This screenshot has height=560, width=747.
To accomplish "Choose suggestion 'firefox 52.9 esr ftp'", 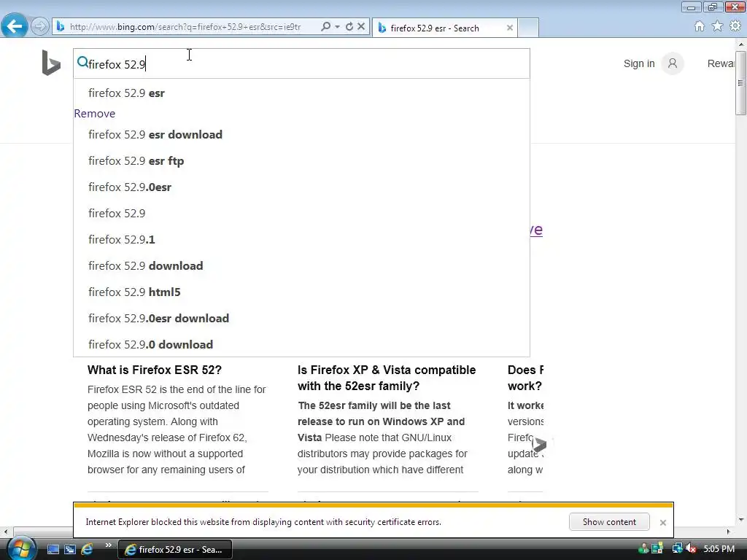I will [301, 161].
